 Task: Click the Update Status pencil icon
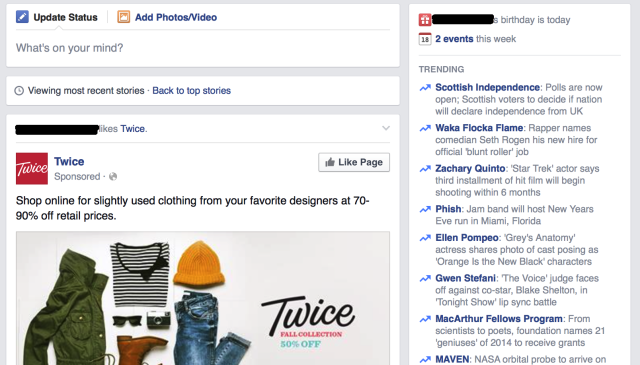pos(22,17)
